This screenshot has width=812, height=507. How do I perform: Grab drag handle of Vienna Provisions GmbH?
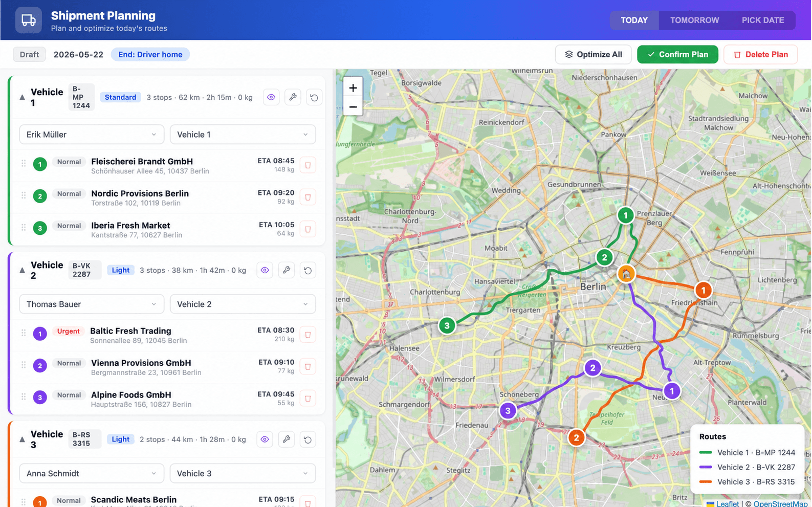pos(24,365)
